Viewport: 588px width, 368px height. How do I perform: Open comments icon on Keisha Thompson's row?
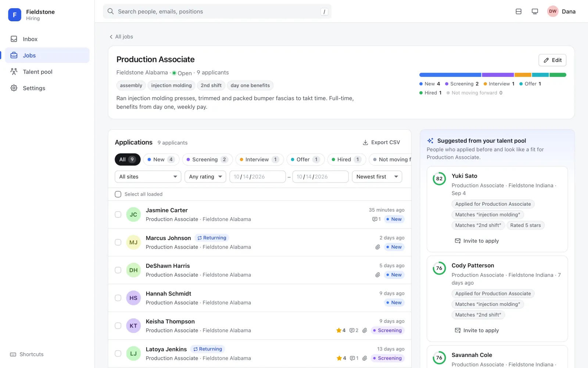pos(354,330)
